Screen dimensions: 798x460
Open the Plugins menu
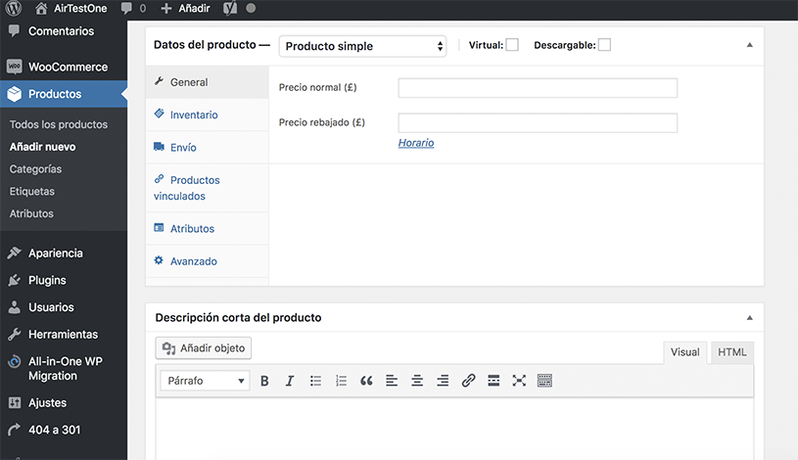click(x=64, y=280)
